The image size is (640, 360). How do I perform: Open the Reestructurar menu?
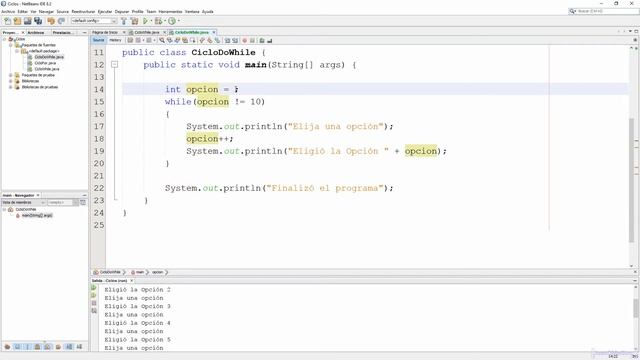83,11
